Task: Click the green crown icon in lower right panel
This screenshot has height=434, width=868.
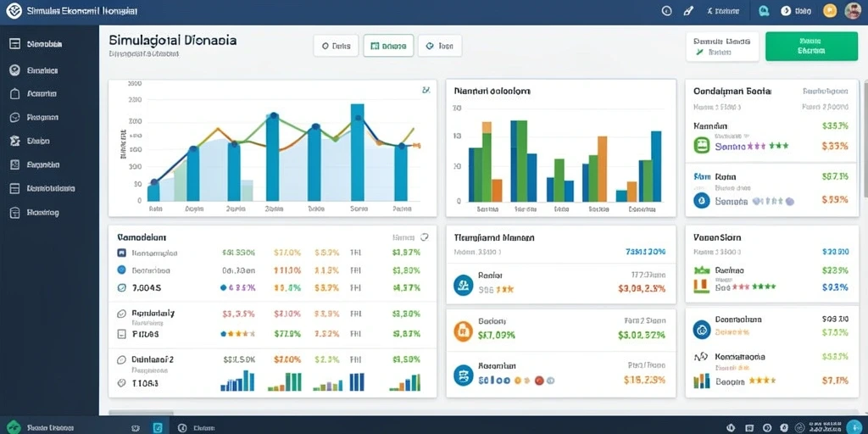Action: tap(702, 270)
